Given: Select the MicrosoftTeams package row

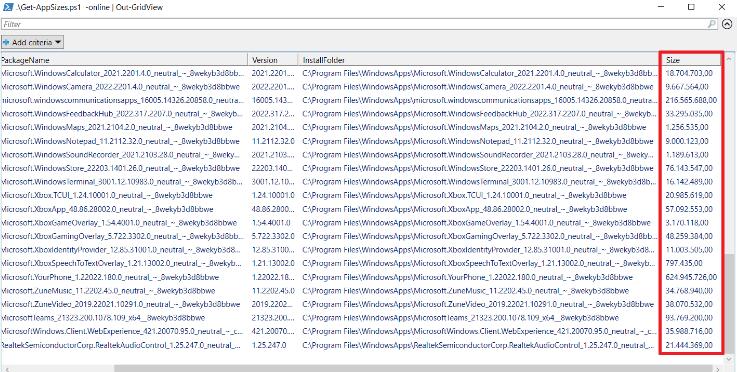Looking at the screenshot, I should tap(362, 318).
